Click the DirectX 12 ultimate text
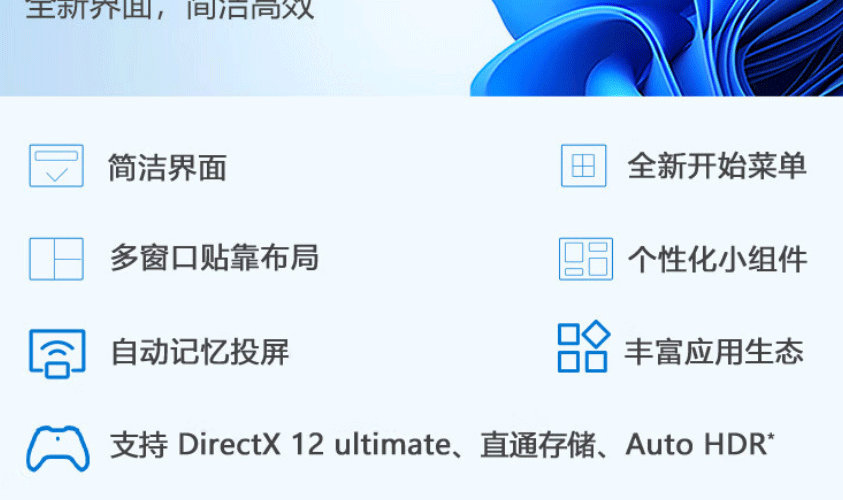Viewport: 843px width, 500px height. 315,445
